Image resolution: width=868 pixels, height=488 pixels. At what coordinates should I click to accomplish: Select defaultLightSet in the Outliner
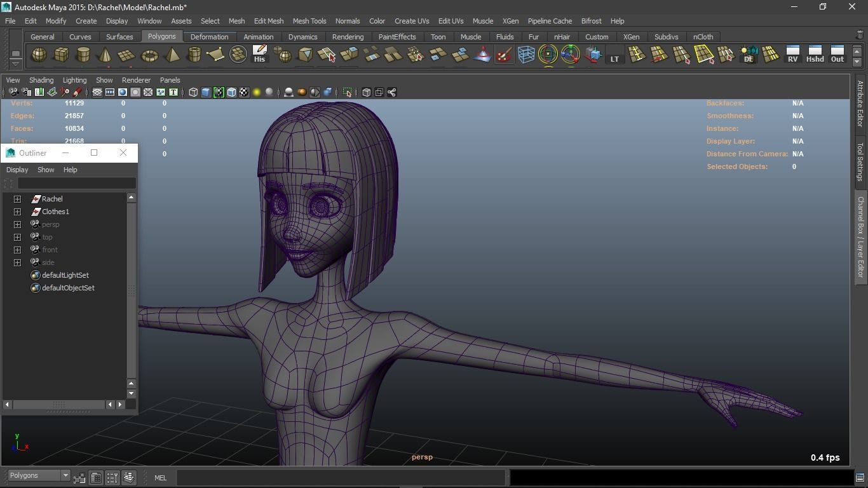(65, 275)
